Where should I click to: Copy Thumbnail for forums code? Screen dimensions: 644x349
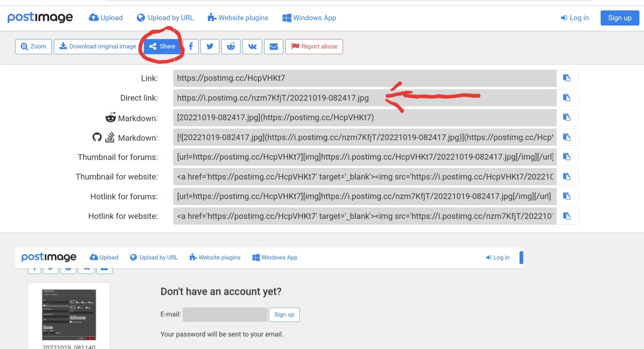click(567, 157)
